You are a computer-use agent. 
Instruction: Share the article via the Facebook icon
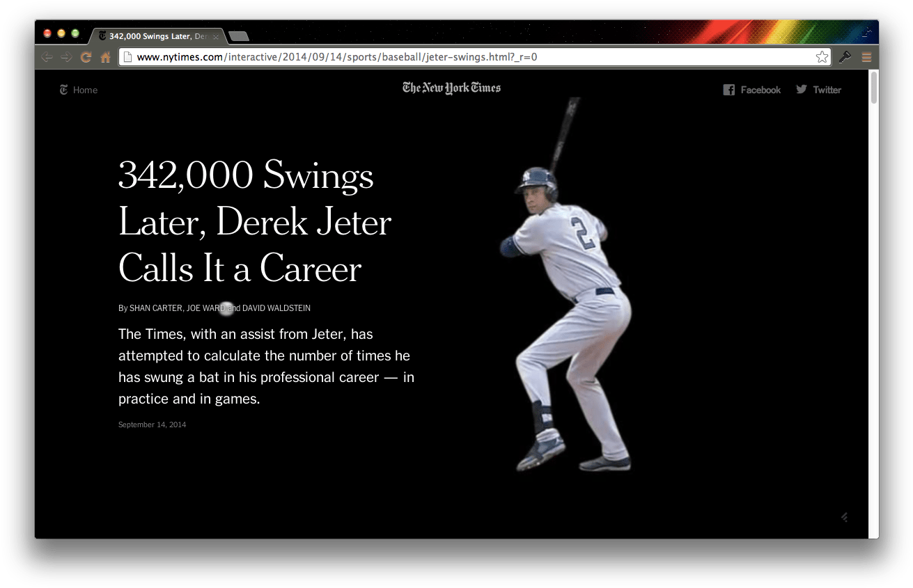728,90
